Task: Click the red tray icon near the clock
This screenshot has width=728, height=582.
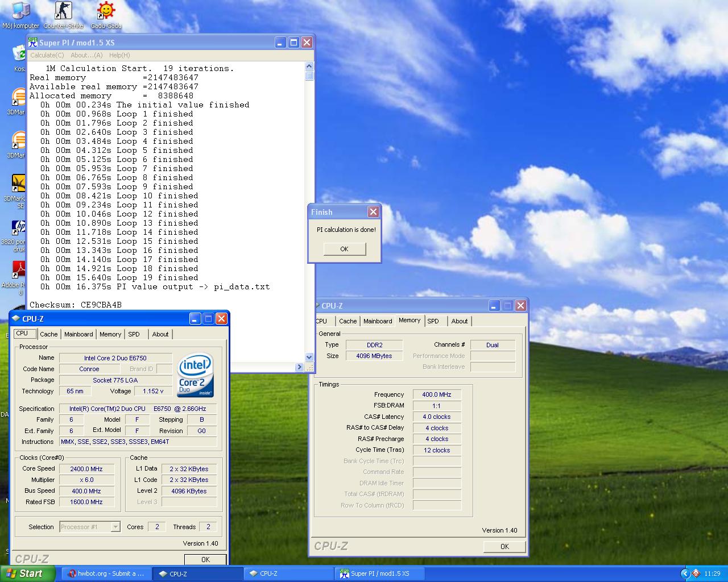Action: click(696, 573)
